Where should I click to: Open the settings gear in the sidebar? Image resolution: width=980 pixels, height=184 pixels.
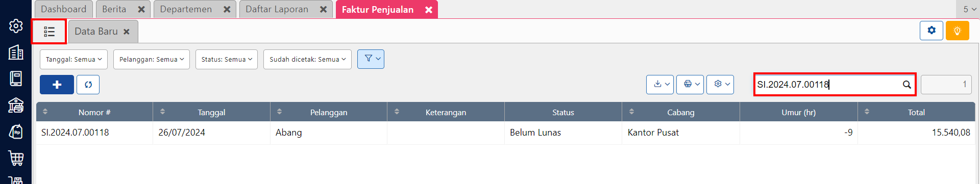pos(16,26)
